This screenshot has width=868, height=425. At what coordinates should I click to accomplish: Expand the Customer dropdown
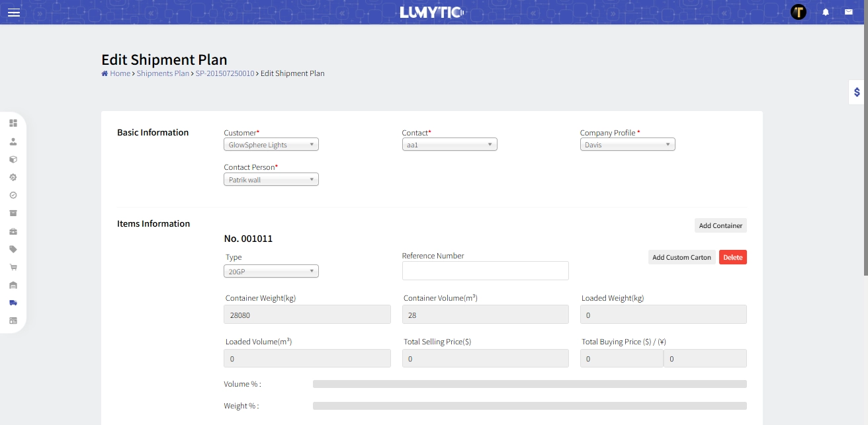point(271,145)
